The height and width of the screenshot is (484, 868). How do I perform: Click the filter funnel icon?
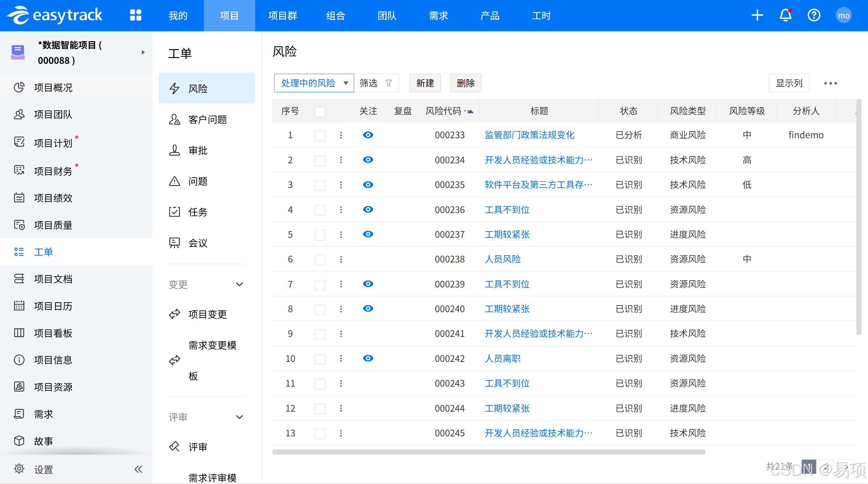tap(389, 83)
